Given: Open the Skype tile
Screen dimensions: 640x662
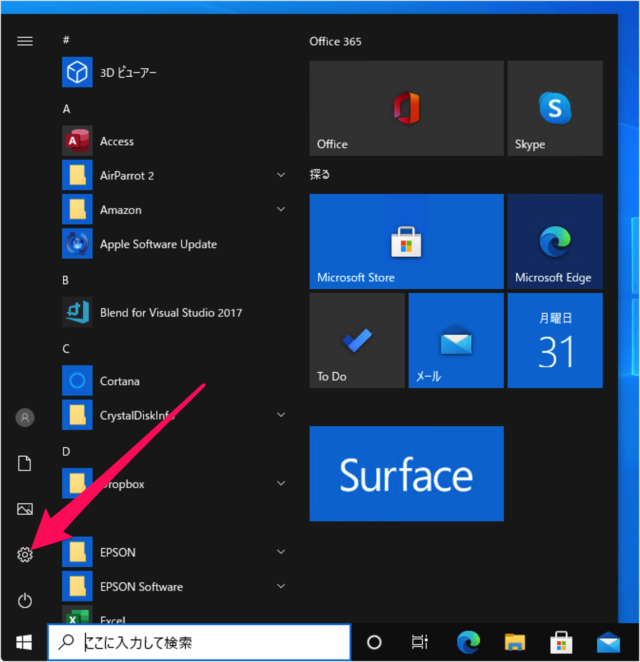Looking at the screenshot, I should pyautogui.click(x=554, y=108).
